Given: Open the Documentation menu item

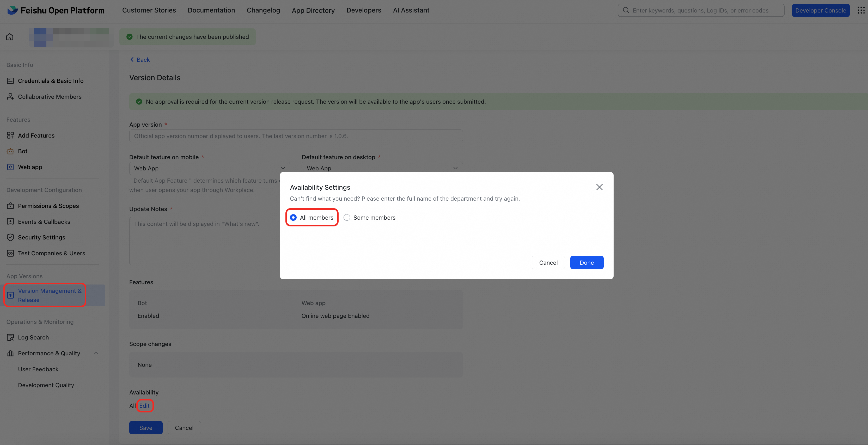Looking at the screenshot, I should click(x=211, y=10).
